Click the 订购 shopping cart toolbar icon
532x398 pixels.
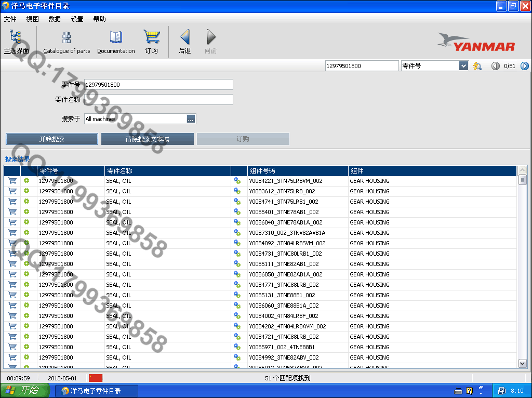click(x=152, y=37)
